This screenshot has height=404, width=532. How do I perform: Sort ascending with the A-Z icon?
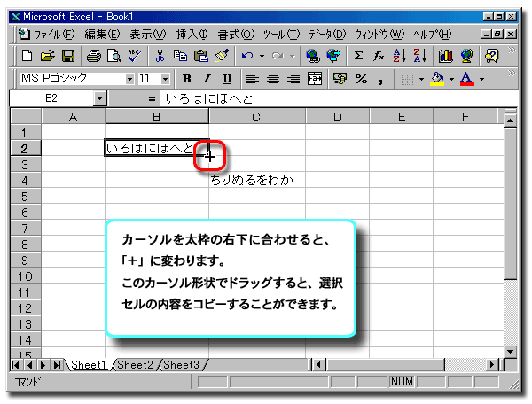[x=399, y=56]
